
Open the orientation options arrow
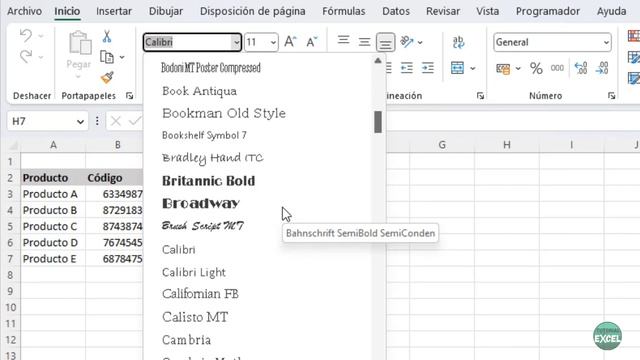pos(420,42)
